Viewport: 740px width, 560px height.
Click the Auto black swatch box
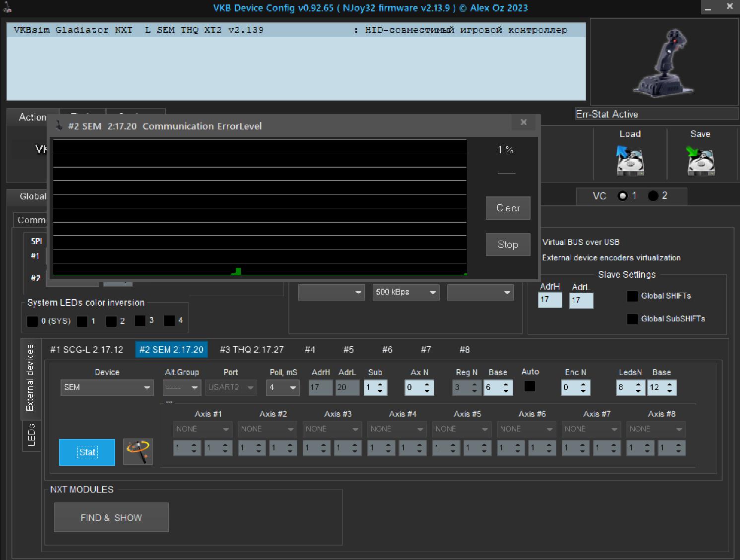point(530,386)
